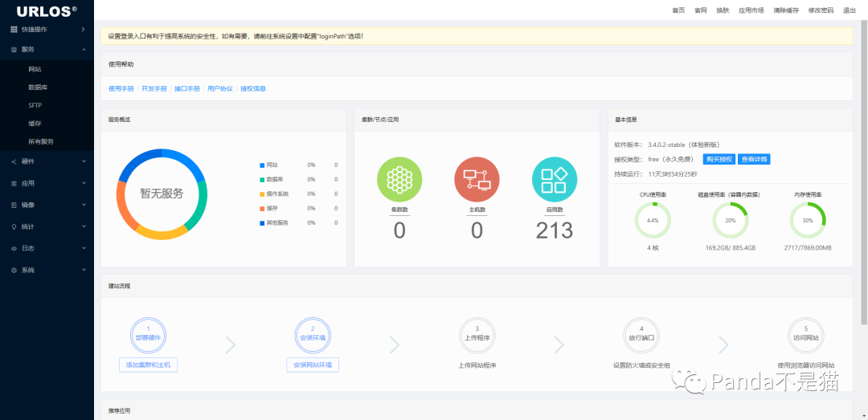
Task: Click the 添加集群和主机 button
Action: 149,365
